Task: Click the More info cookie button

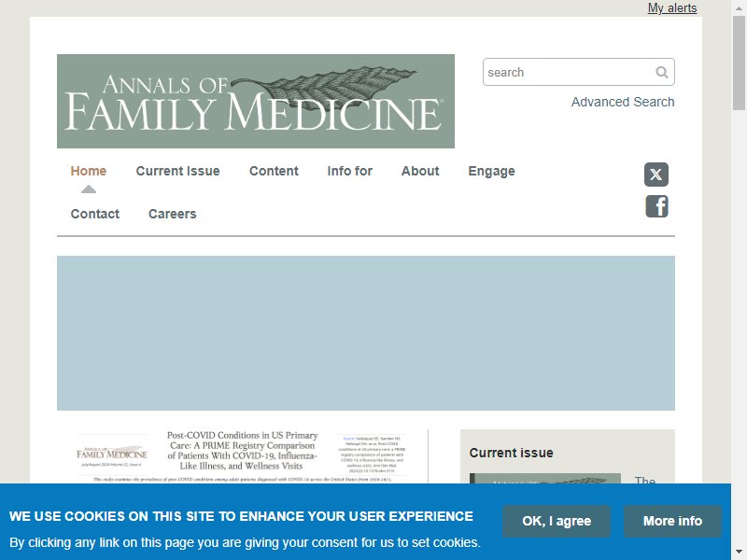Action: pyautogui.click(x=672, y=521)
